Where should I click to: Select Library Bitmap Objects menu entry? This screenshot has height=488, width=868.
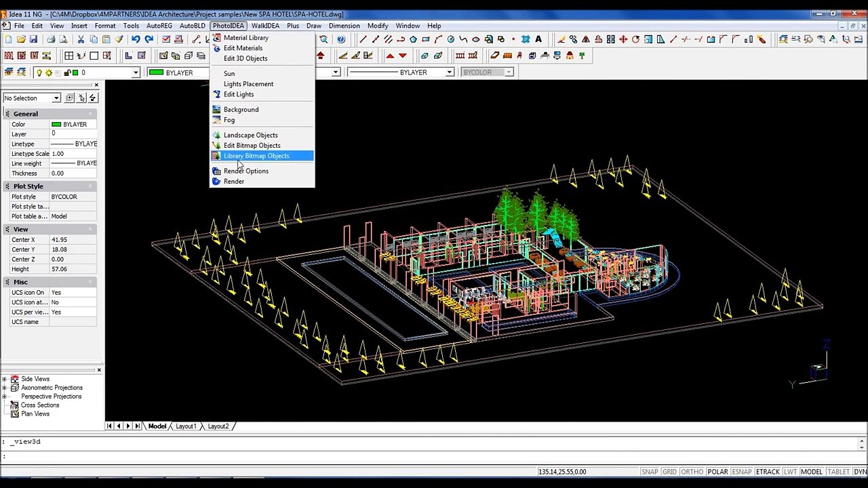coord(262,156)
